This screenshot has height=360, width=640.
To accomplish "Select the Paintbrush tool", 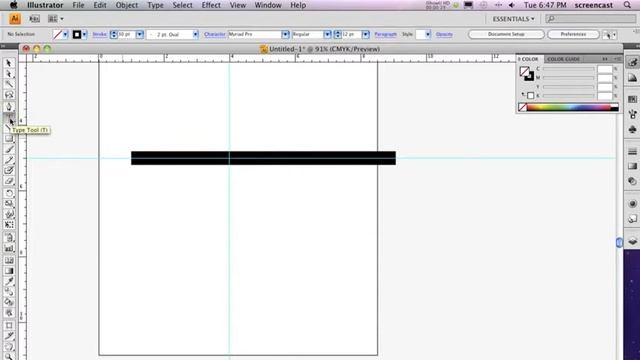I will (x=9, y=149).
